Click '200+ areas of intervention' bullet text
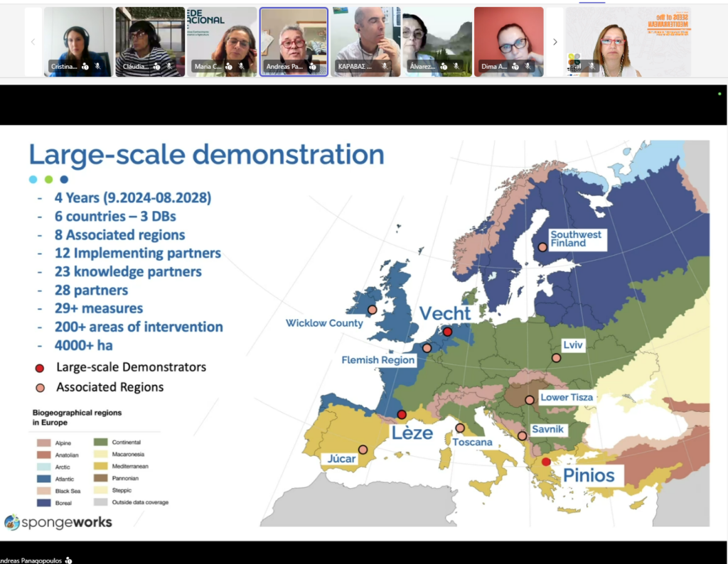This screenshot has height=564, width=728. coord(139,327)
